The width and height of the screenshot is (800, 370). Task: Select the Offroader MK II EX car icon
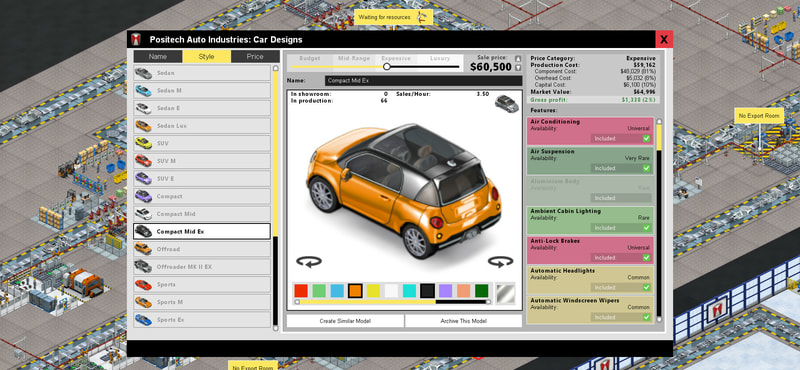tap(143, 267)
